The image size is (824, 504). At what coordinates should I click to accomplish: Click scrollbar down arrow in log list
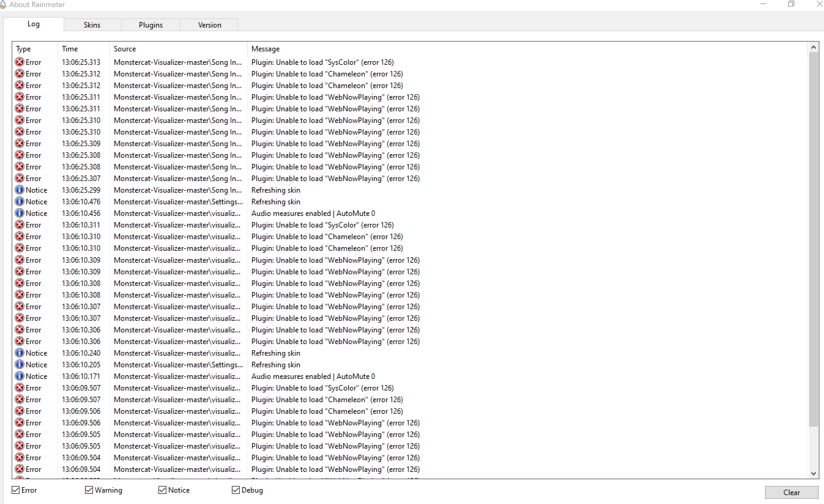click(813, 473)
